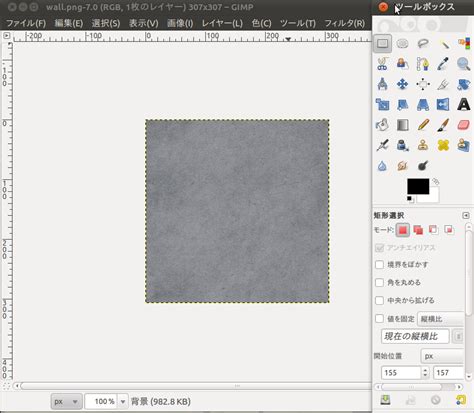The image size is (474, 413).
Task: Select the Rectangle Select tool
Action: pos(382,43)
